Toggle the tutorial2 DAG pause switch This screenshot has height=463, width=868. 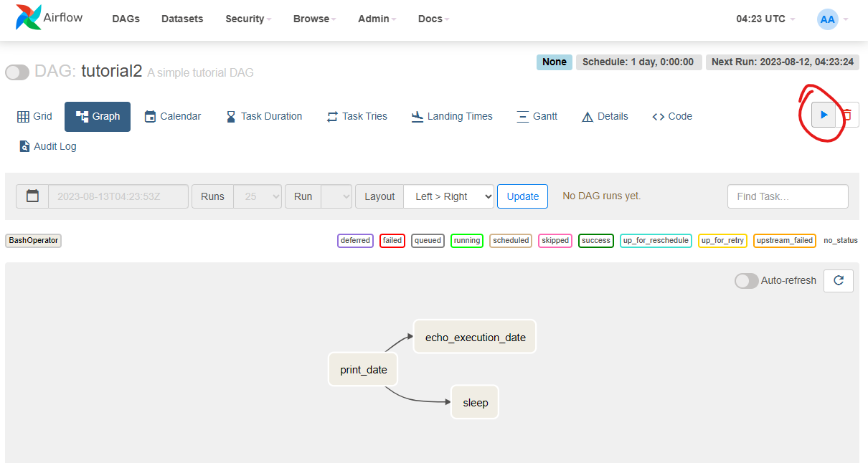[17, 72]
